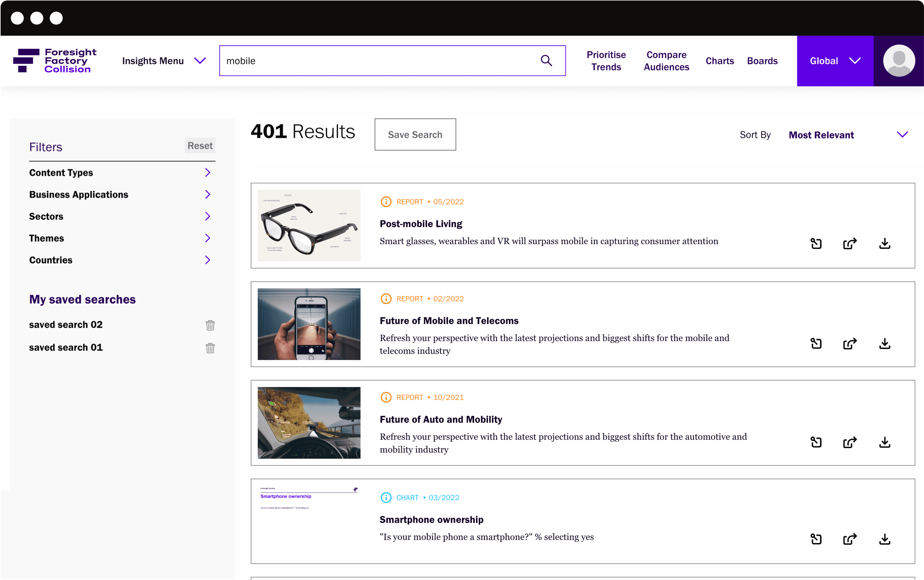Click the Save Search button
Screen dimensions: 924x580
(x=415, y=135)
